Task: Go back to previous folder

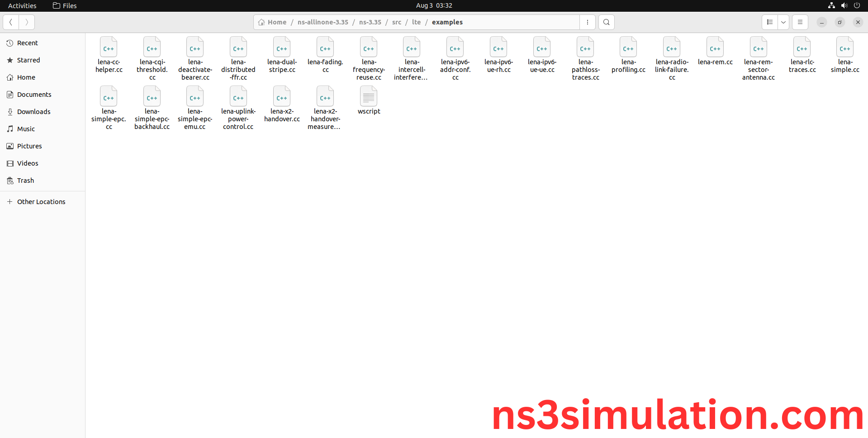Action: (x=11, y=22)
